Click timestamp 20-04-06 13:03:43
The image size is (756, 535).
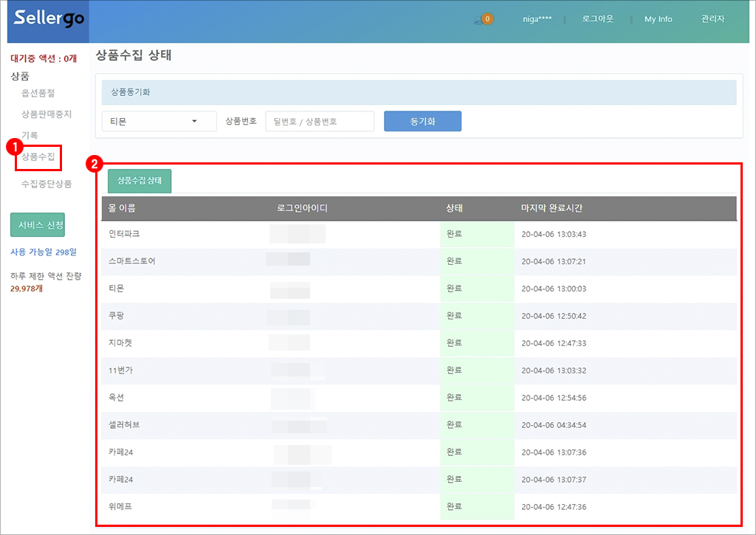pos(554,234)
